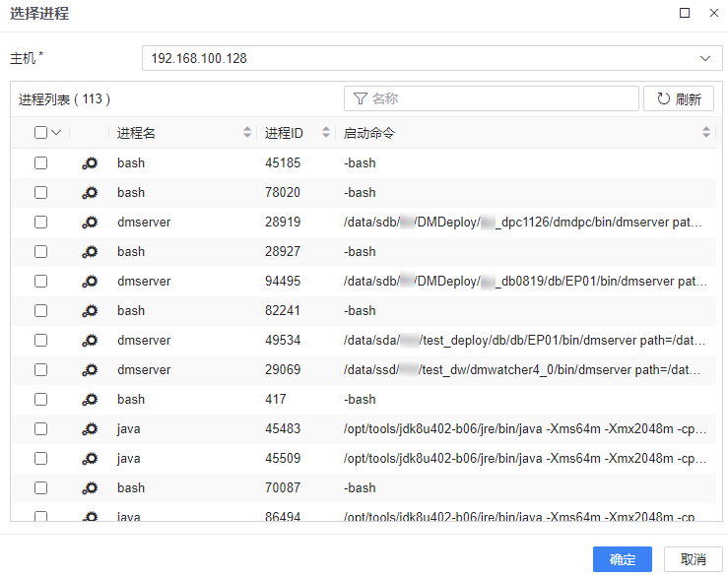
Task: Check the bash 28927 row checkbox
Action: tap(40, 252)
